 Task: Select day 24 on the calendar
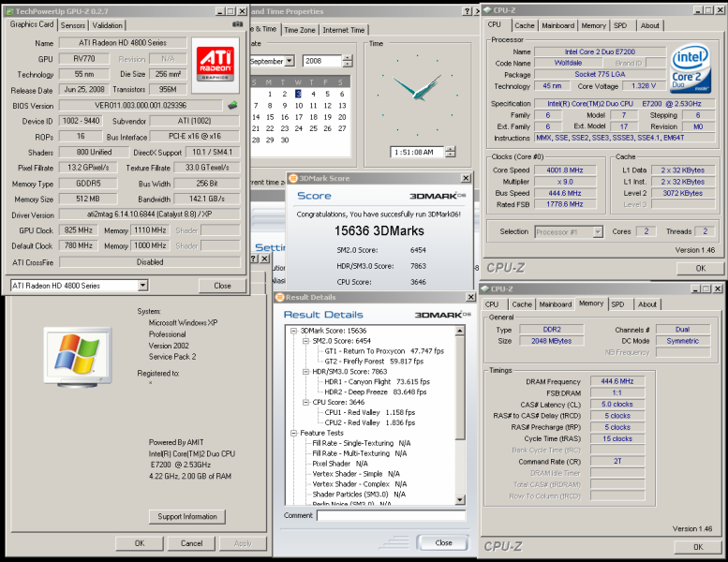(x=299, y=128)
